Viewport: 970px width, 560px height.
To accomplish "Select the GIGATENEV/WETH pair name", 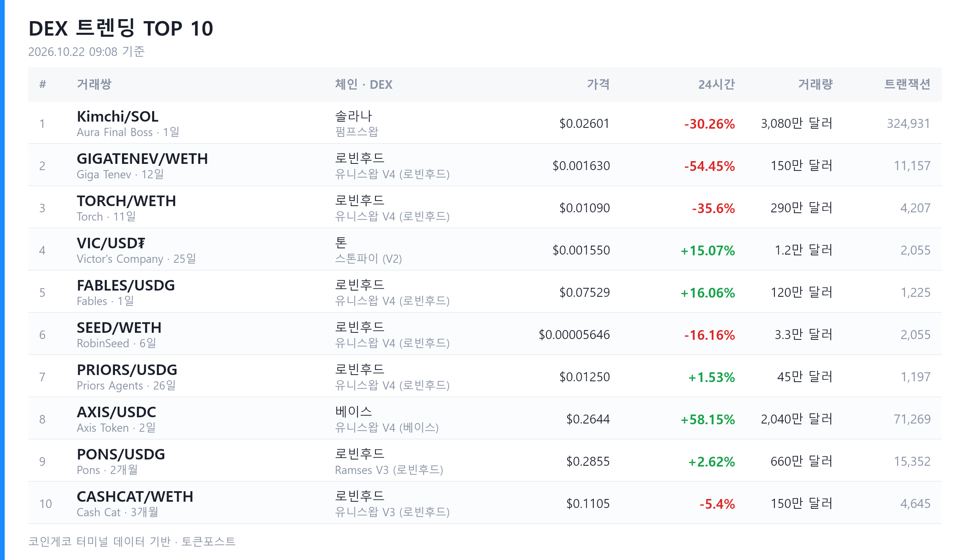I will [142, 159].
